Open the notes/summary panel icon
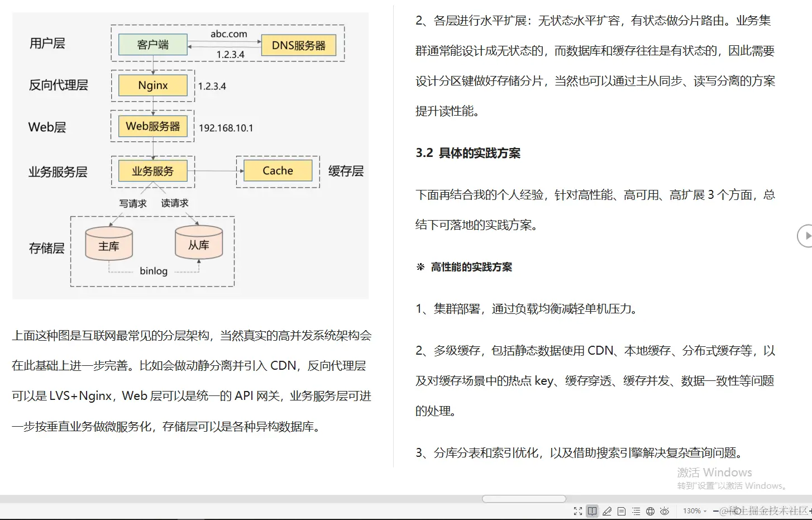This screenshot has height=520, width=812. pyautogui.click(x=622, y=511)
